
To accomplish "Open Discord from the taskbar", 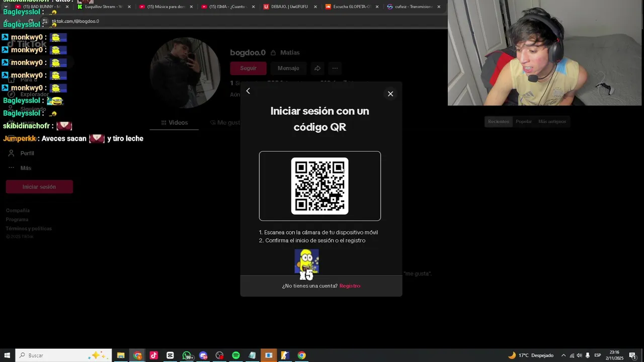I will coord(203,355).
